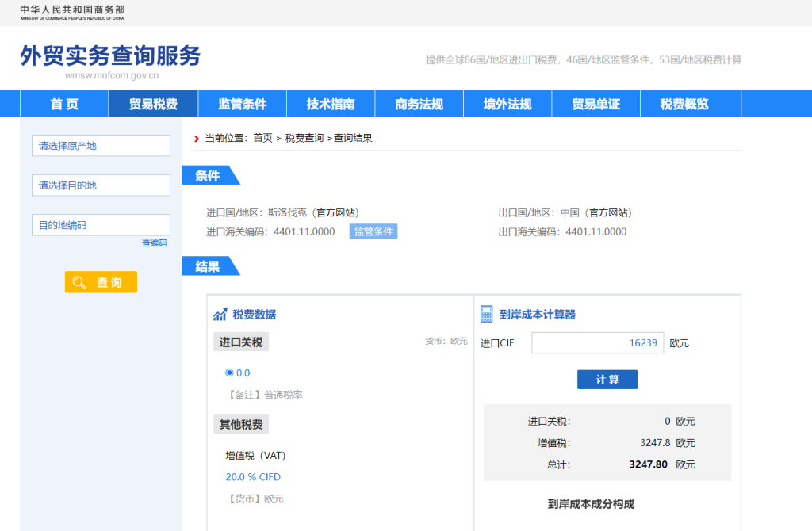Click the 出口海关编码 4401.11.0000 text
The height and width of the screenshot is (531, 812).
[x=562, y=232]
